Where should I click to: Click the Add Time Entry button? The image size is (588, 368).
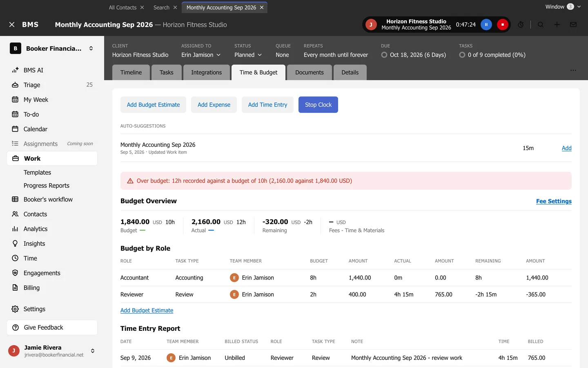[x=267, y=105]
